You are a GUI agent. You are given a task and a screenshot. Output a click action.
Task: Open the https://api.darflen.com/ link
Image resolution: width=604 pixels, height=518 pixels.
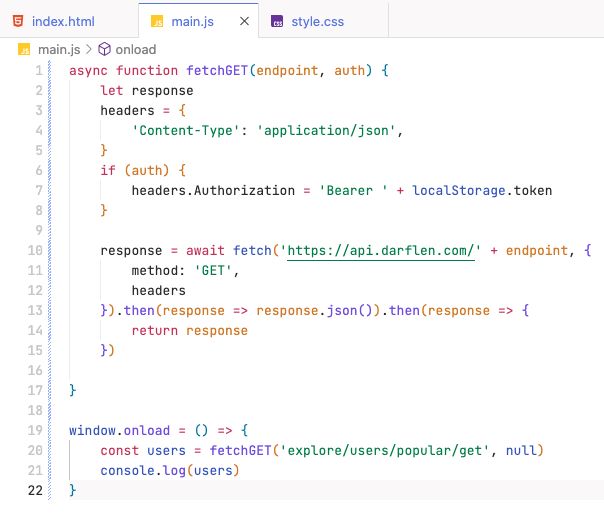[x=381, y=251]
